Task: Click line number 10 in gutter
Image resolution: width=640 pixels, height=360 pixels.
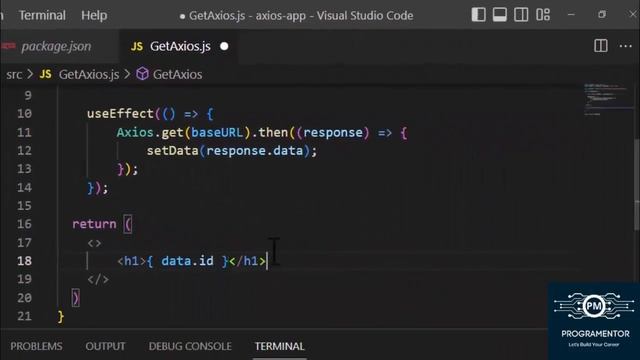Action: pos(24,113)
